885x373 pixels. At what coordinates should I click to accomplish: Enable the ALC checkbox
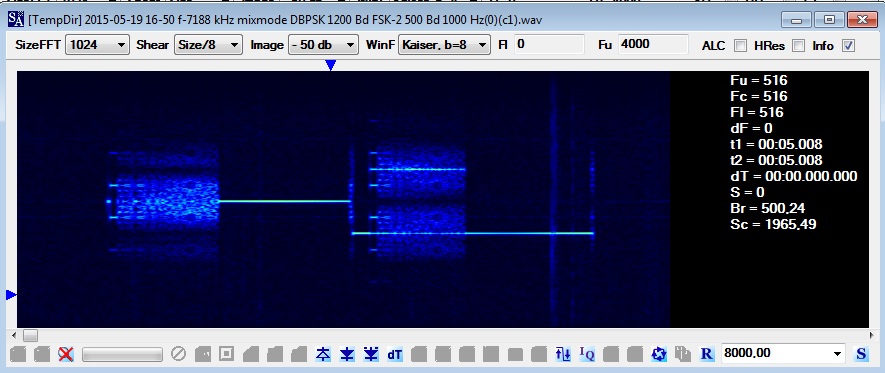tap(740, 46)
